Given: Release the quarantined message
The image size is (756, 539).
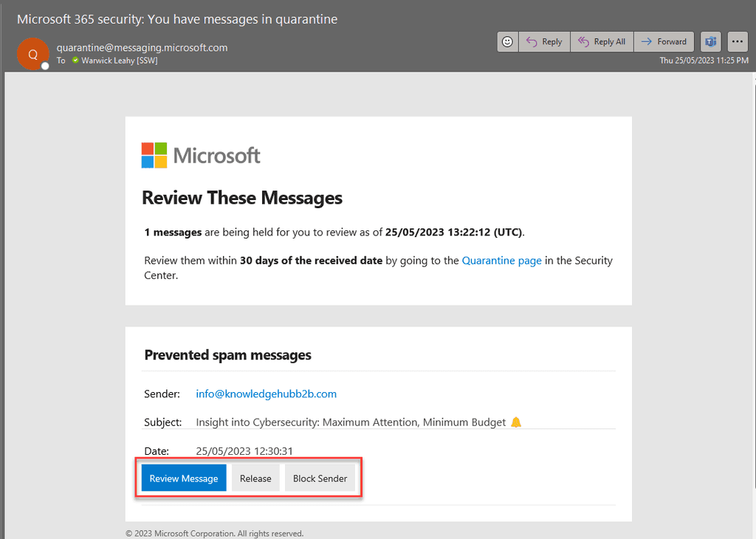Looking at the screenshot, I should (255, 478).
